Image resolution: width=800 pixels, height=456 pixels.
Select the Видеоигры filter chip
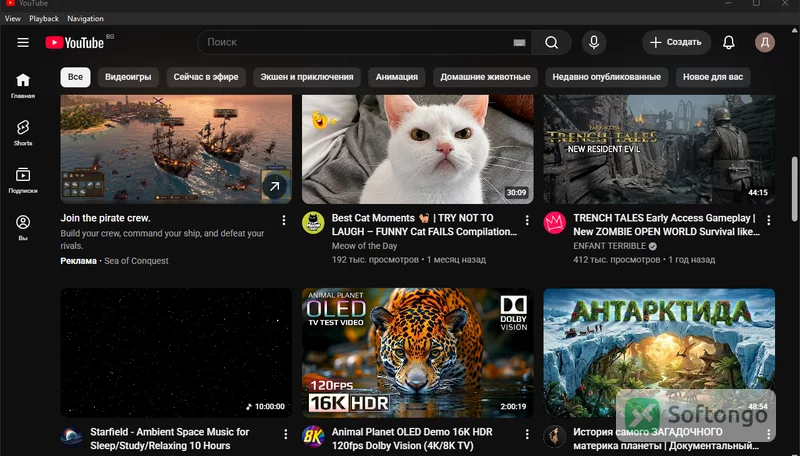click(128, 77)
